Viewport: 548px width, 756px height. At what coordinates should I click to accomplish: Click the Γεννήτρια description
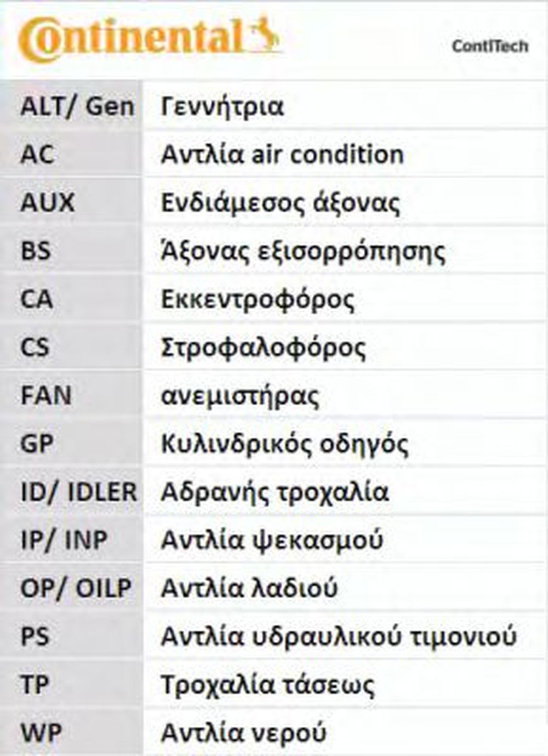coord(222,106)
